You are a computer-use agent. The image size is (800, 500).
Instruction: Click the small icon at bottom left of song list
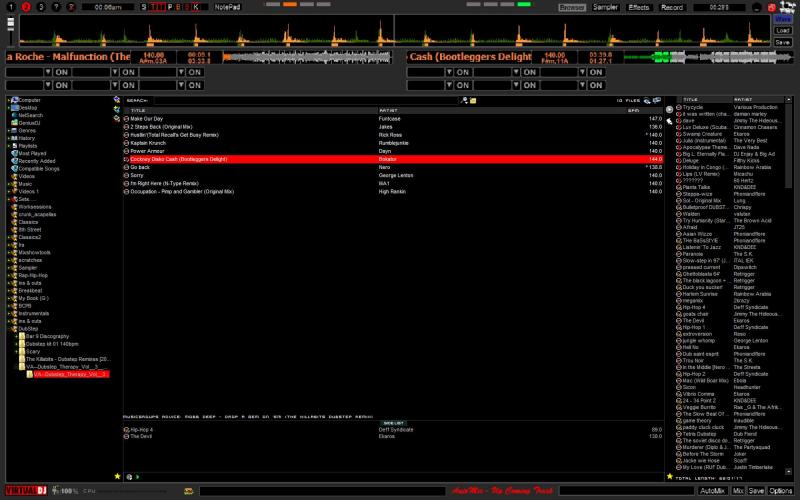coord(129,477)
